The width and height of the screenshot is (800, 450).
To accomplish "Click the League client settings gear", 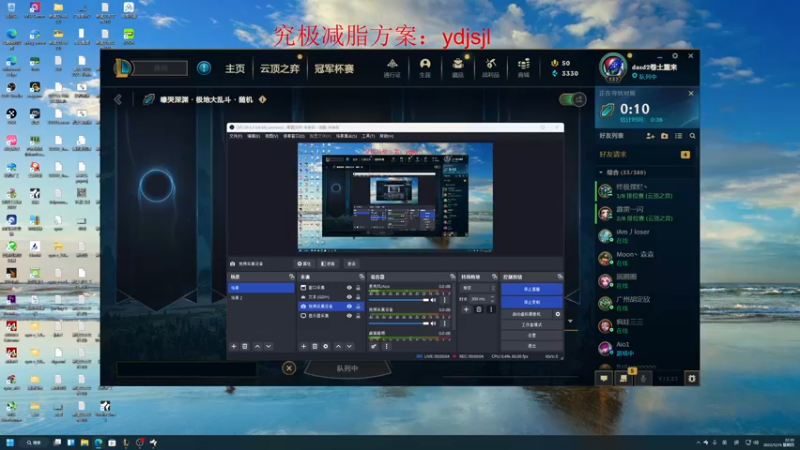I will pyautogui.click(x=675, y=56).
